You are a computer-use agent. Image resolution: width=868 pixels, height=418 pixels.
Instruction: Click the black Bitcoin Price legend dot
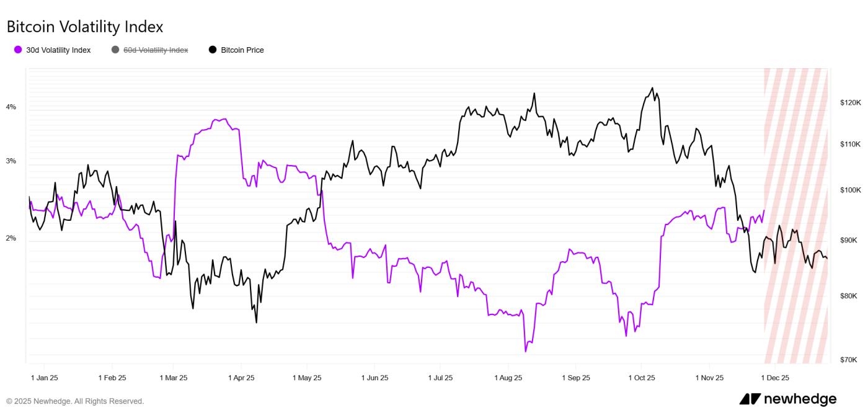[x=213, y=50]
